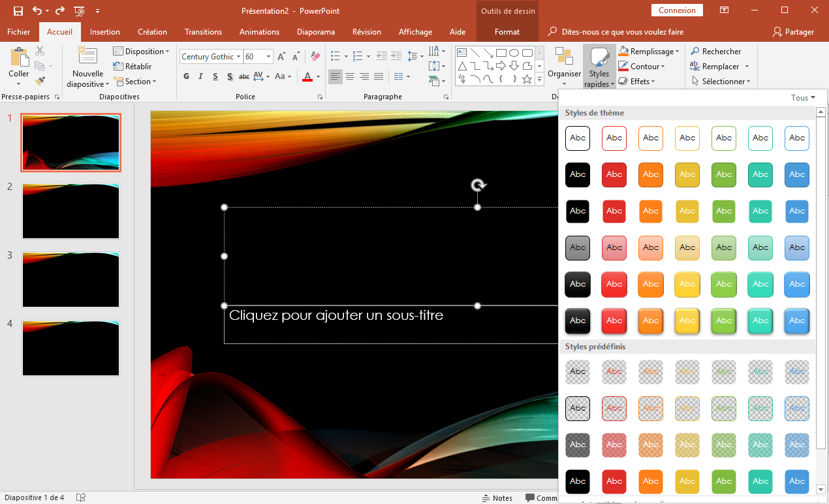Open Aide tab
This screenshot has height=504, width=829.
458,32
